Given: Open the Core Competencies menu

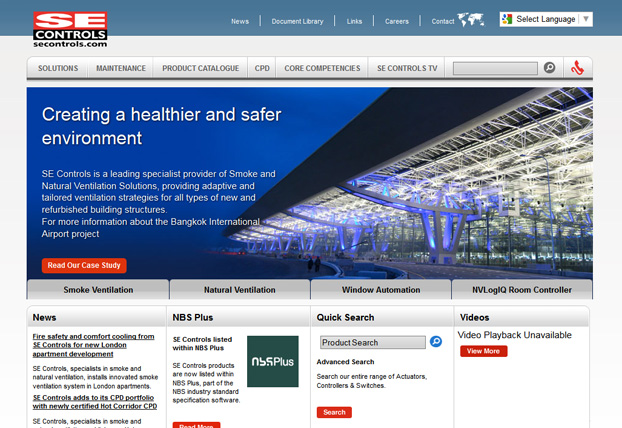Looking at the screenshot, I should pos(322,68).
